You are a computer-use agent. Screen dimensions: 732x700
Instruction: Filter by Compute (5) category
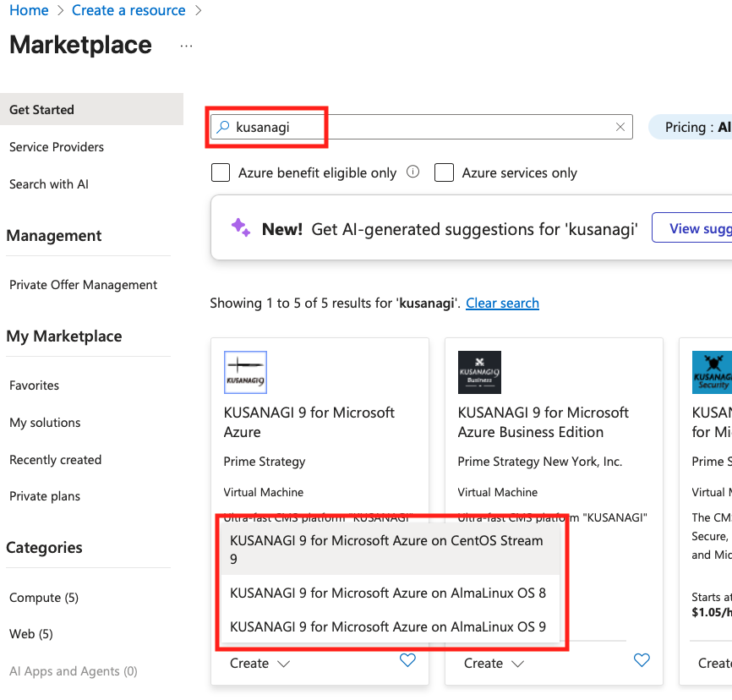44,597
